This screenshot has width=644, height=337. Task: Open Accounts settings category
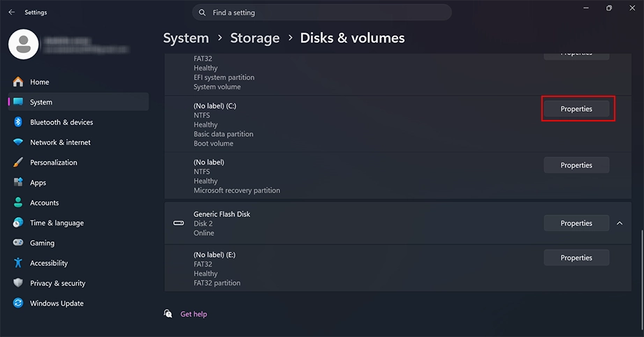click(x=78, y=202)
